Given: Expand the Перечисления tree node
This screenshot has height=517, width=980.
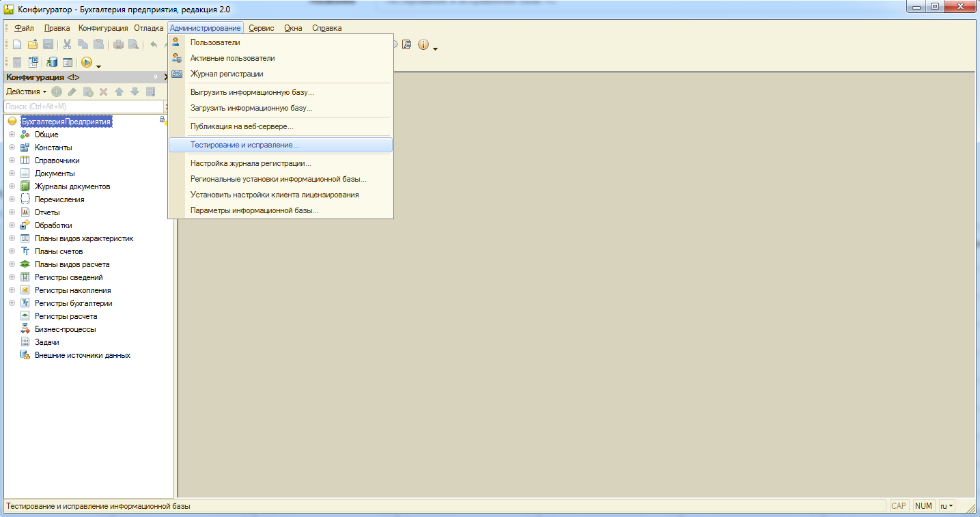Looking at the screenshot, I should (x=12, y=199).
